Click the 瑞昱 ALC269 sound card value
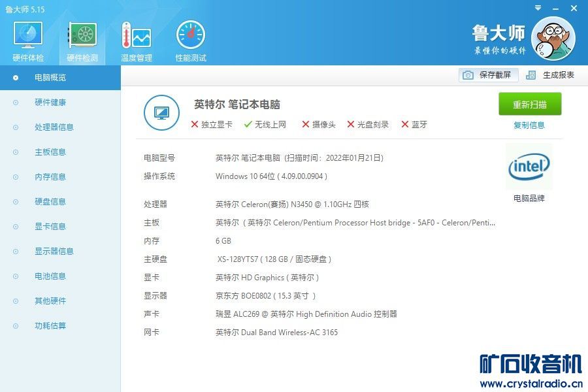Image resolution: width=588 pixels, height=392 pixels. [x=306, y=314]
